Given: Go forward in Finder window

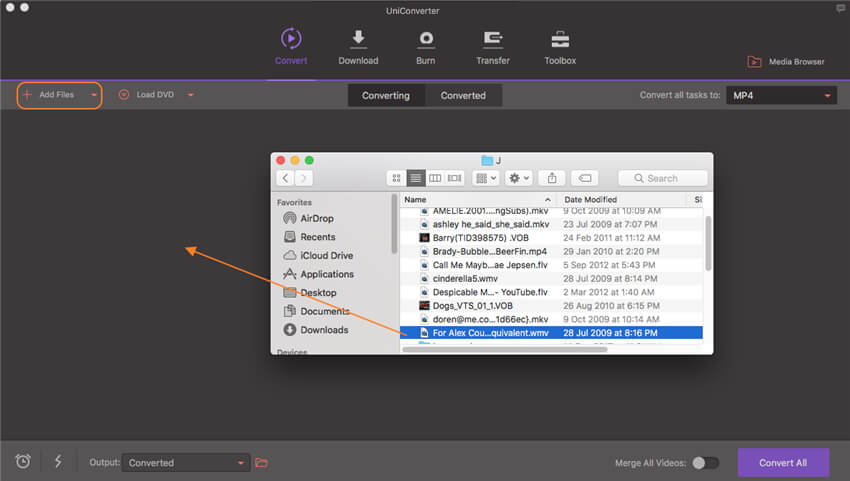Looking at the screenshot, I should pos(304,178).
